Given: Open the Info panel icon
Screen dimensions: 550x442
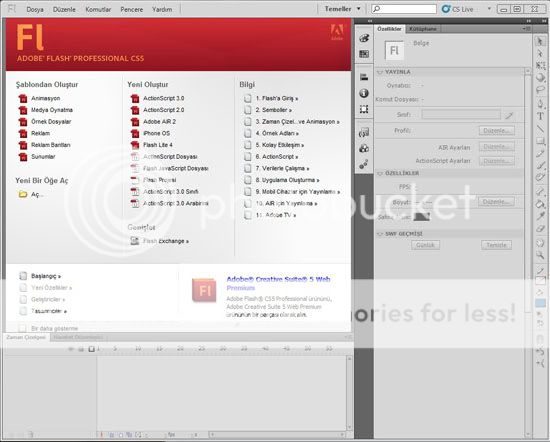Looking at the screenshot, I should [x=364, y=93].
